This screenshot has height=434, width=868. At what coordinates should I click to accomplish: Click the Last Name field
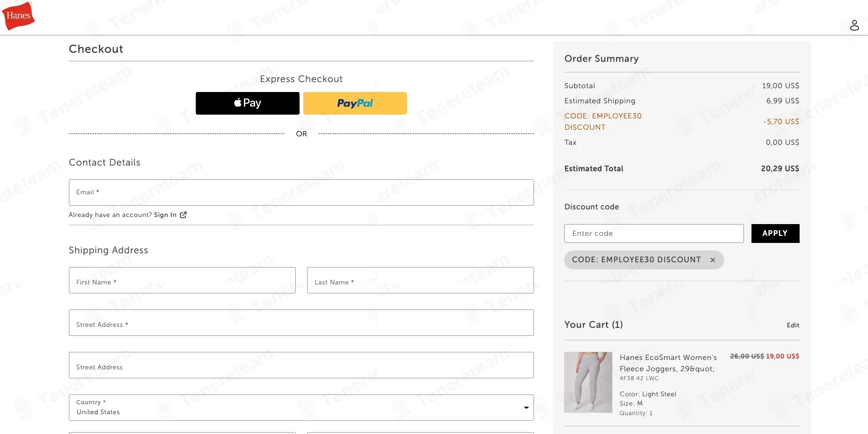tap(420, 280)
